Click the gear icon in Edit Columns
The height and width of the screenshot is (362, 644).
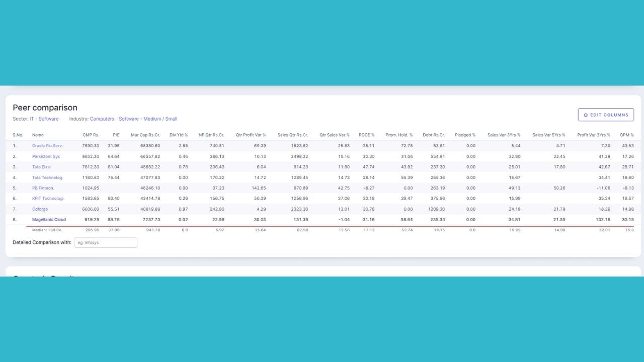[586, 115]
